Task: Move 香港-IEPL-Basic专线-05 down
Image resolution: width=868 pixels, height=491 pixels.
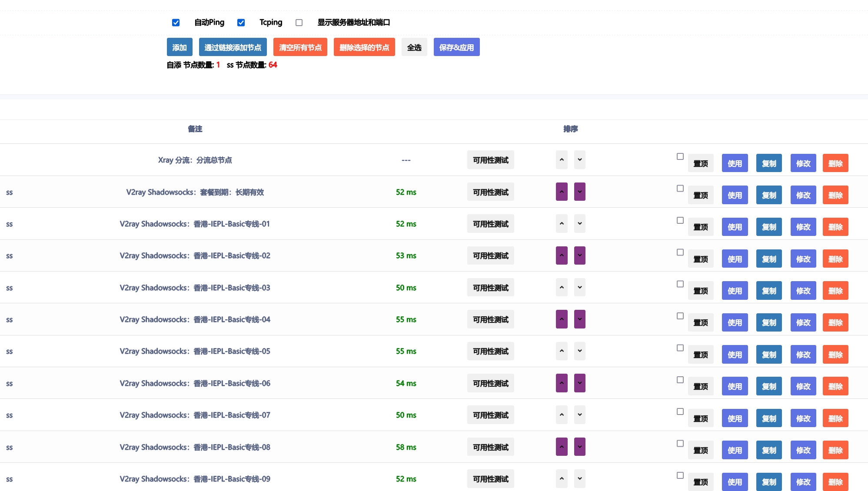Action: pyautogui.click(x=580, y=351)
